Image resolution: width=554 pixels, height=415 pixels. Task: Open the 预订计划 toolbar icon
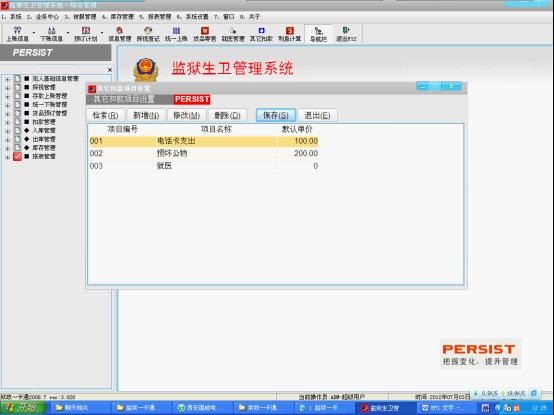point(86,34)
